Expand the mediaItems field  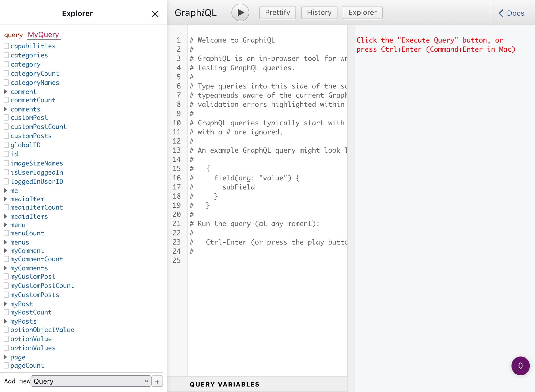(6, 216)
